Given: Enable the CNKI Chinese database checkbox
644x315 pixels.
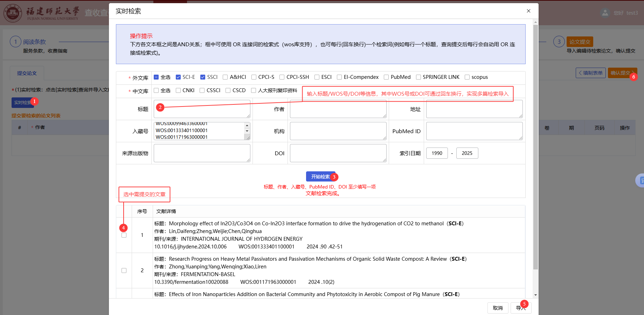Looking at the screenshot, I should 178,90.
